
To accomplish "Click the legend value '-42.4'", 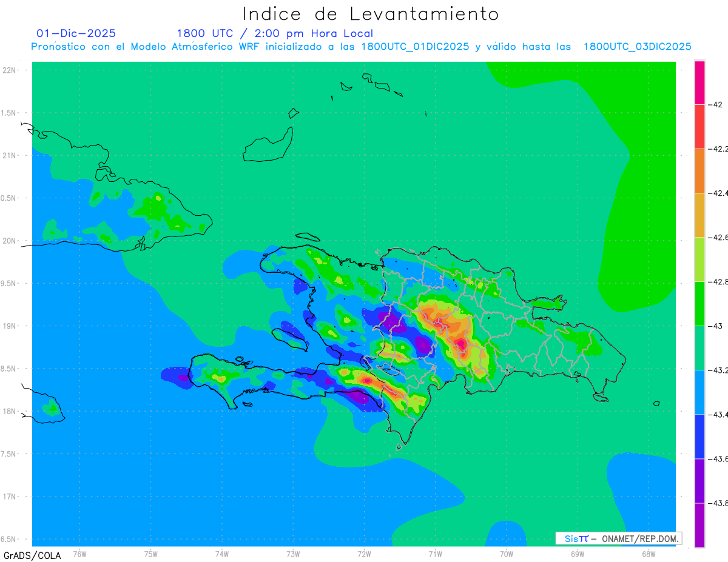I will [718, 193].
